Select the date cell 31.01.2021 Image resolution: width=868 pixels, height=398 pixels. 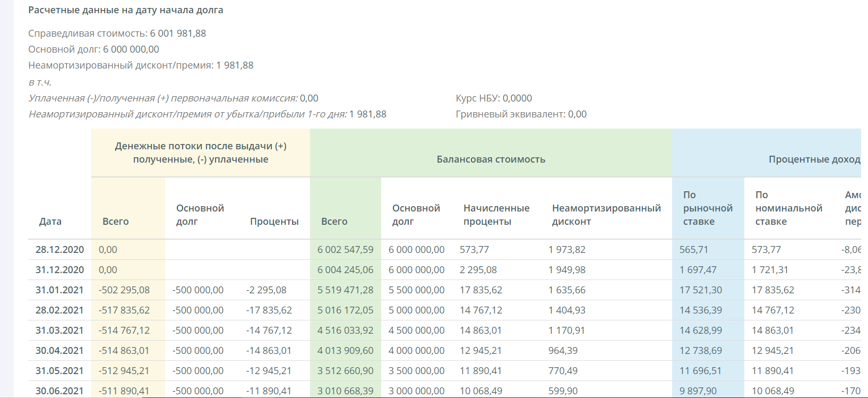click(59, 290)
